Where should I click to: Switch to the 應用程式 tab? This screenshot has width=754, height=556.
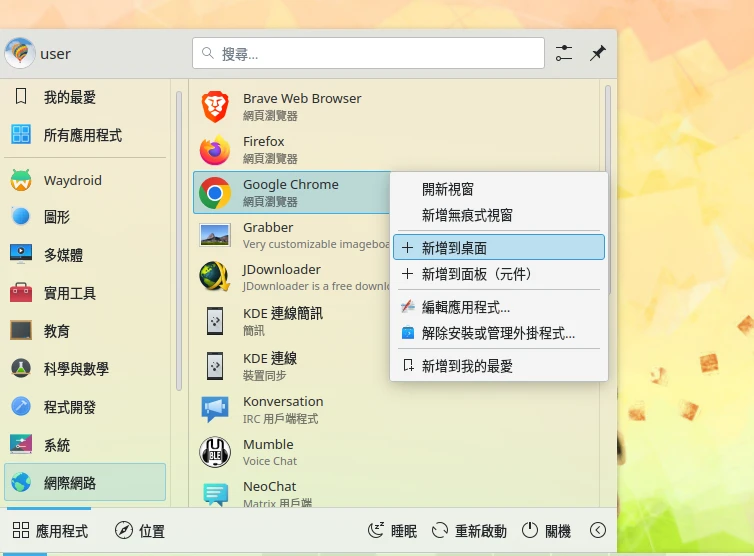(x=50, y=531)
